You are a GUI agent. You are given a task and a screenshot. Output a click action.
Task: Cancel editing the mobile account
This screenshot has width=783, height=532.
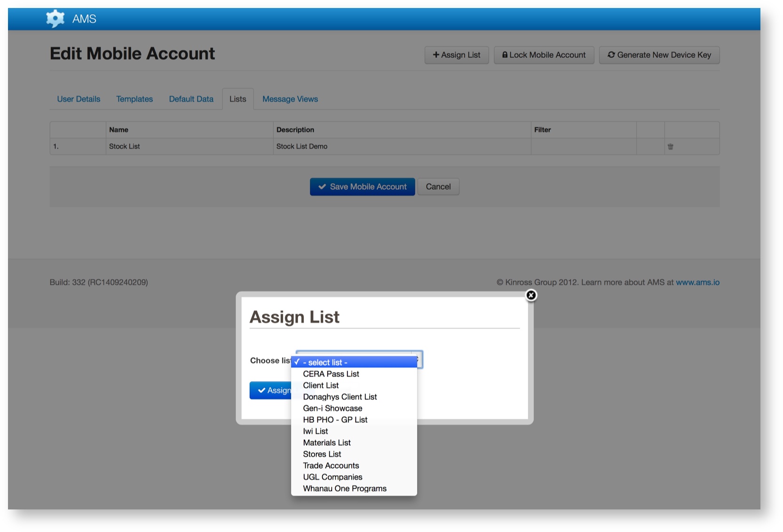pos(438,187)
